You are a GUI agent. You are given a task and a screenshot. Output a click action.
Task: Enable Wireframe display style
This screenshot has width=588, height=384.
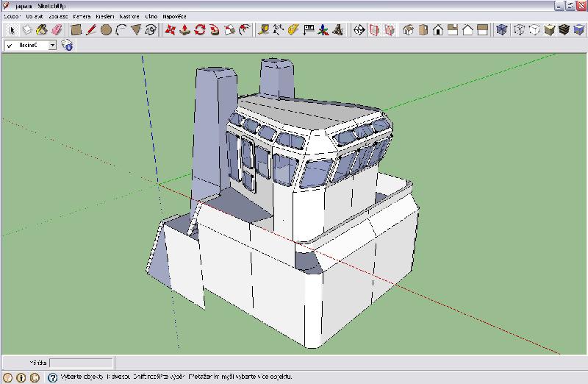(520, 30)
